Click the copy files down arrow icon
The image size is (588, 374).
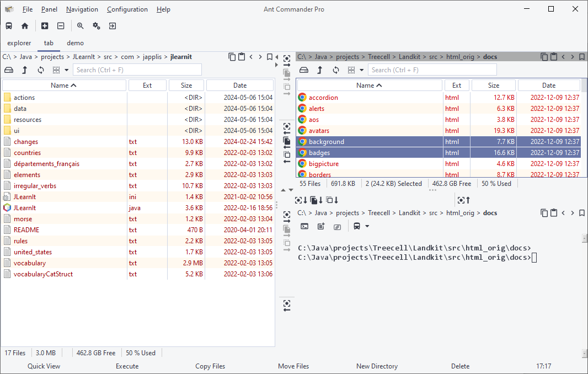coord(317,200)
